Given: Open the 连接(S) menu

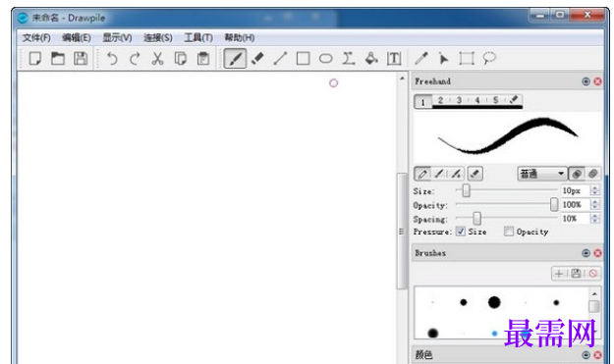Looking at the screenshot, I should click(x=158, y=37).
